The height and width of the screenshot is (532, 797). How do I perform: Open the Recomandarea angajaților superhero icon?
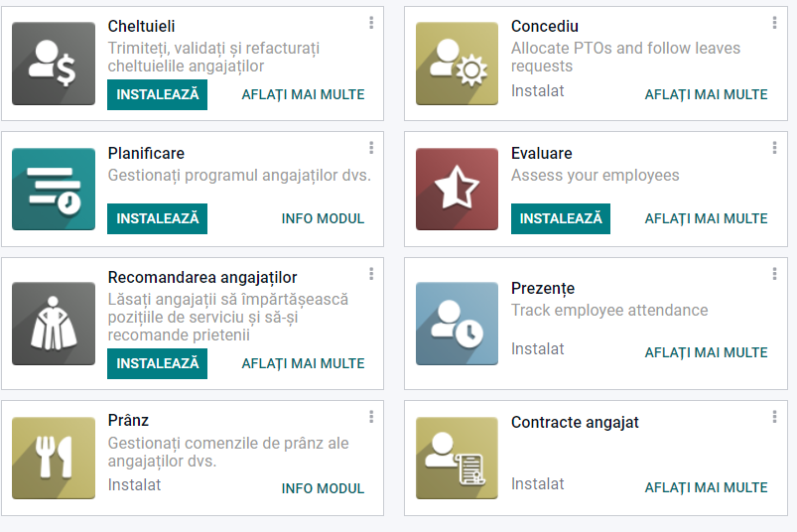coord(54,324)
